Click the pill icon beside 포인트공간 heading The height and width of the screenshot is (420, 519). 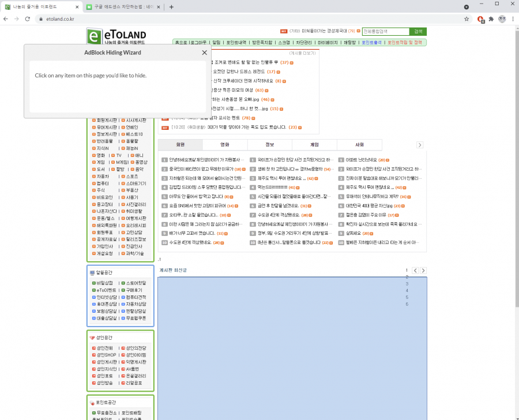pyautogui.click(x=92, y=403)
